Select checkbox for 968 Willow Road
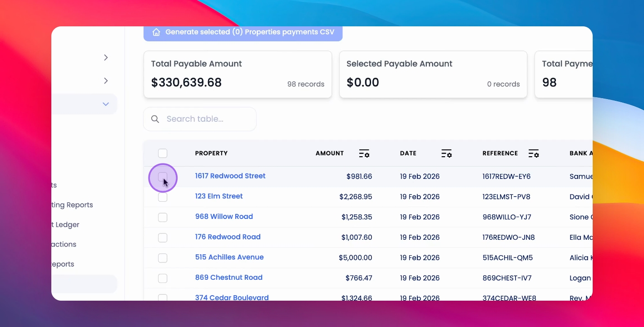 click(x=163, y=218)
